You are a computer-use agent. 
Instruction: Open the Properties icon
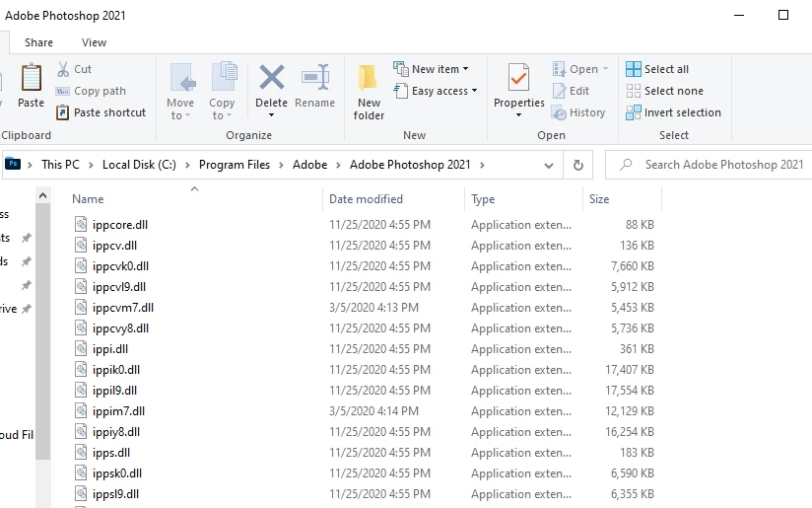click(518, 78)
